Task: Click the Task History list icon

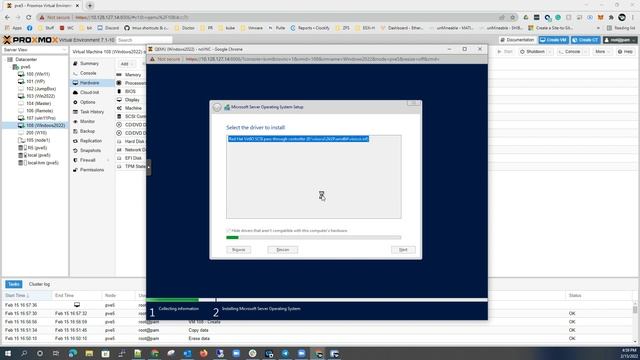Action: click(x=76, y=112)
